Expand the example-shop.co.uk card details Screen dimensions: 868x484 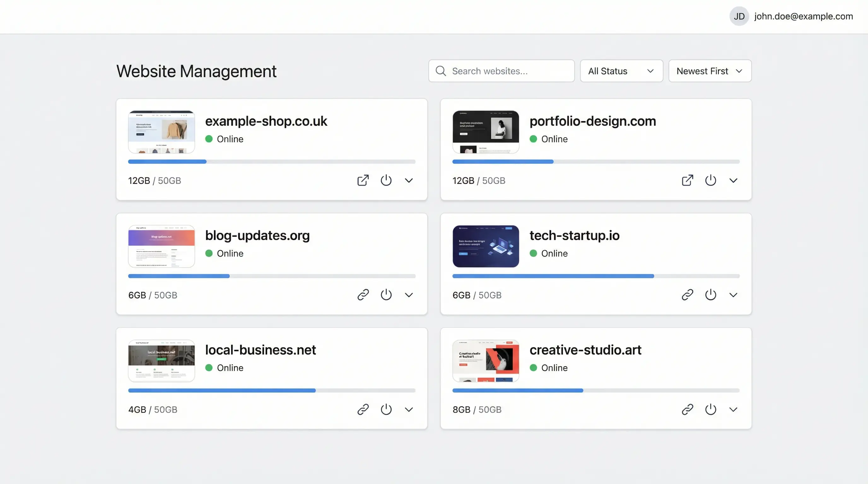[x=409, y=181]
